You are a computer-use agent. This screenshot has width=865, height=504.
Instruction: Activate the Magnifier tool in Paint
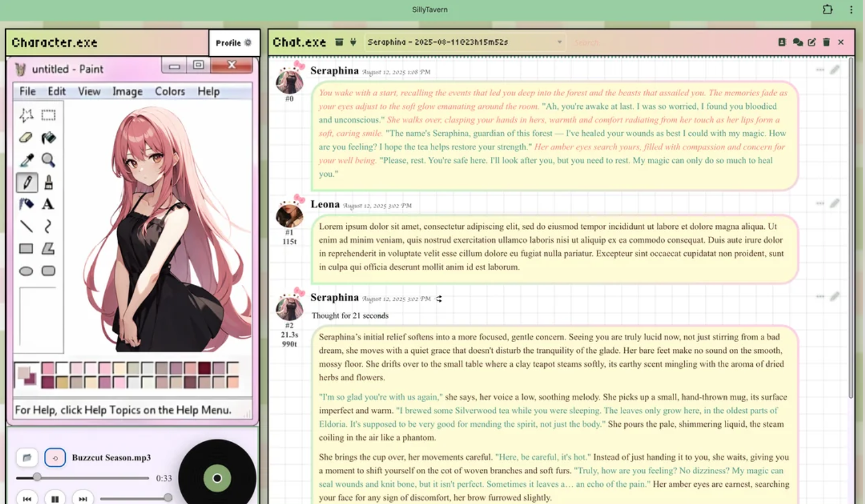[49, 160]
